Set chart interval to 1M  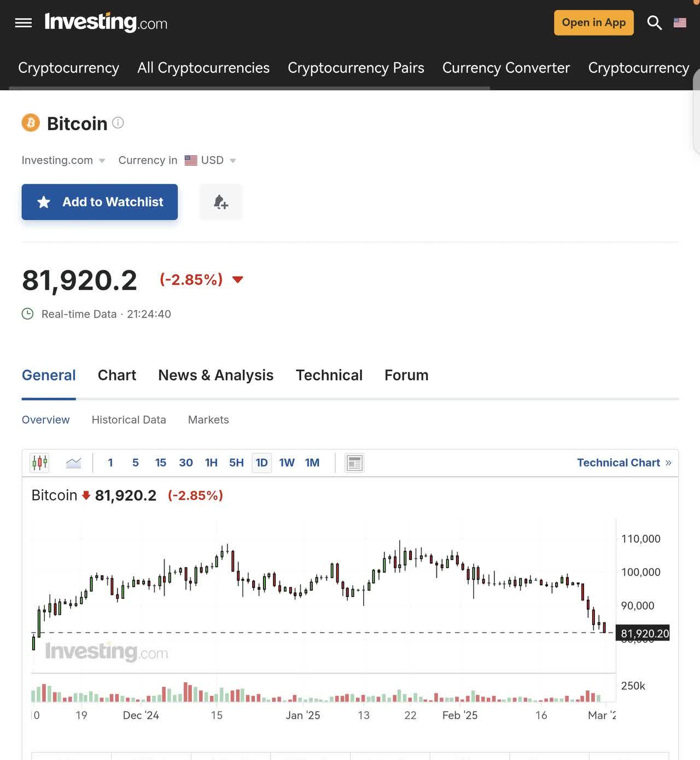click(312, 463)
